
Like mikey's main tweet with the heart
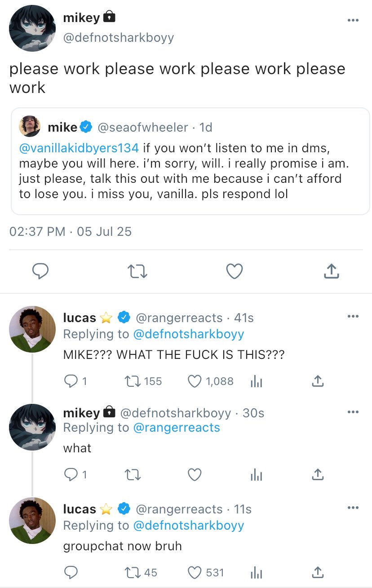[x=234, y=271]
